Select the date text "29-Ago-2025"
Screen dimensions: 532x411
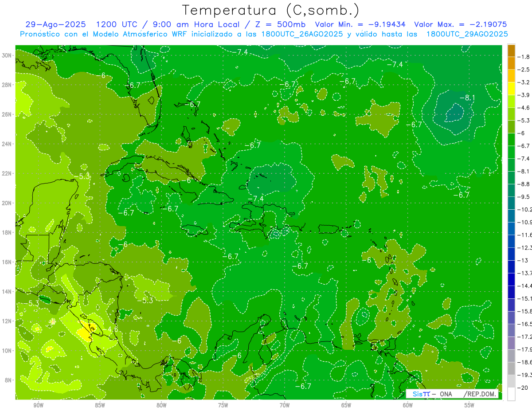(x=55, y=24)
